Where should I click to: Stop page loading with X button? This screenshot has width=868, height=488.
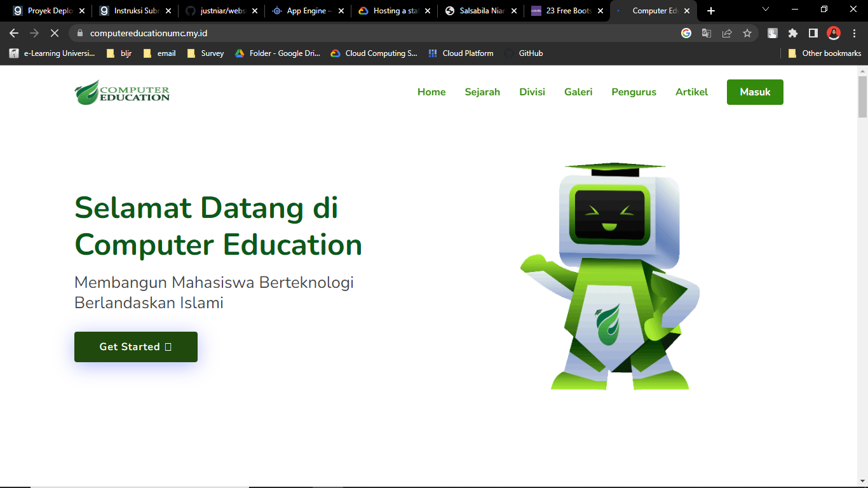coord(54,33)
